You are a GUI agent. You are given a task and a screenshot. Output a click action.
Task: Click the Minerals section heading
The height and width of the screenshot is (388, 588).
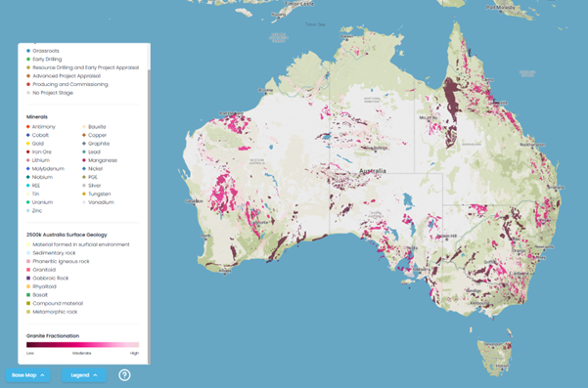click(x=37, y=117)
